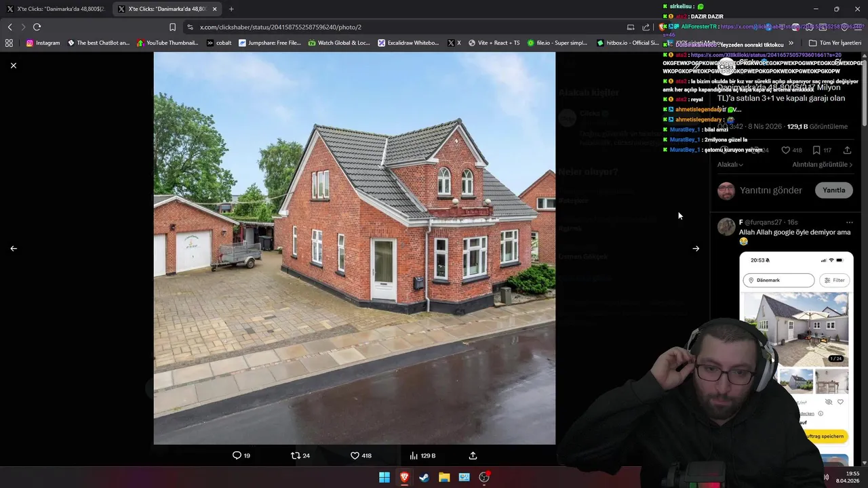Open the File Explorer taskbar icon

pos(444,477)
